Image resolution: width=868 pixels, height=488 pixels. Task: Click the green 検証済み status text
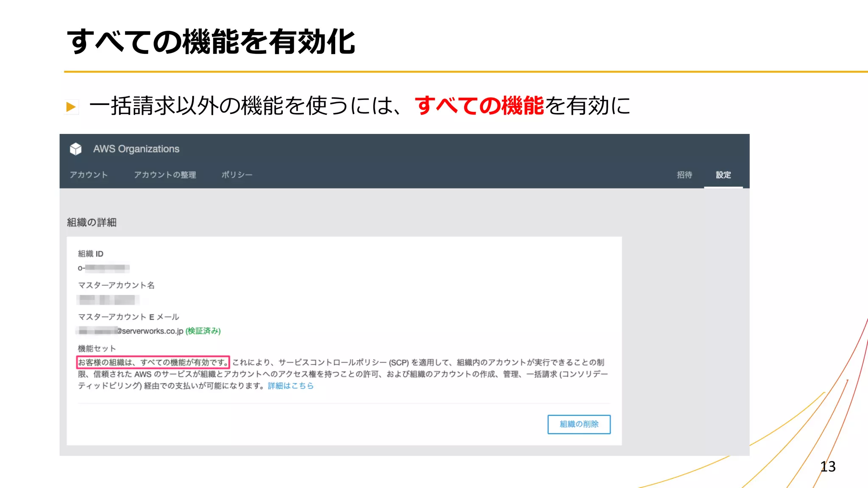point(203,331)
